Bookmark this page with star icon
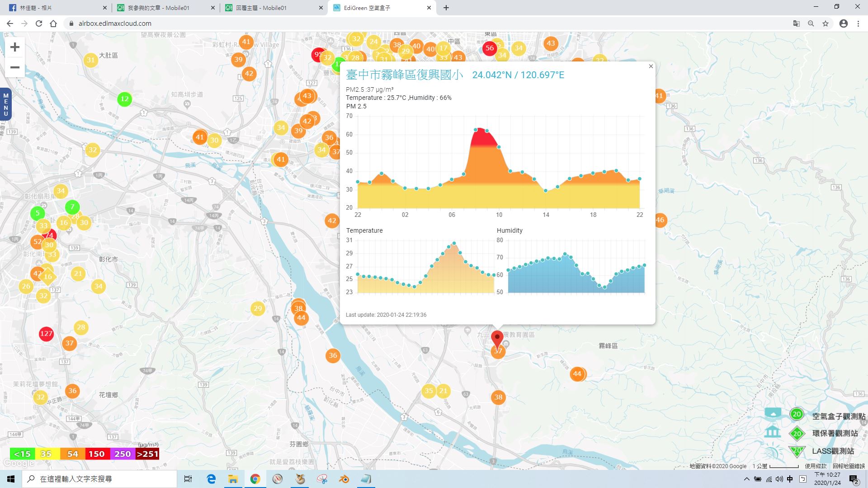Screen dimensions: 868x488 826,23
